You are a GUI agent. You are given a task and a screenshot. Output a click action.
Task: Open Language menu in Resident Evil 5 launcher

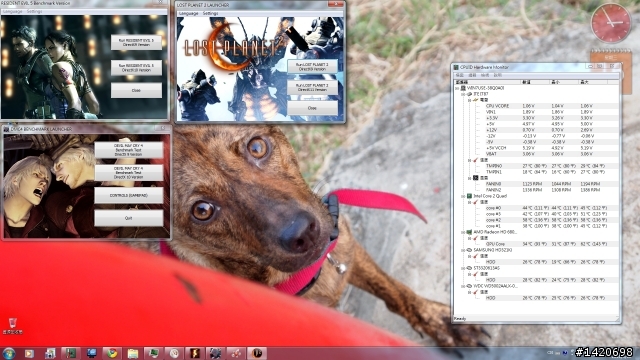12,11
